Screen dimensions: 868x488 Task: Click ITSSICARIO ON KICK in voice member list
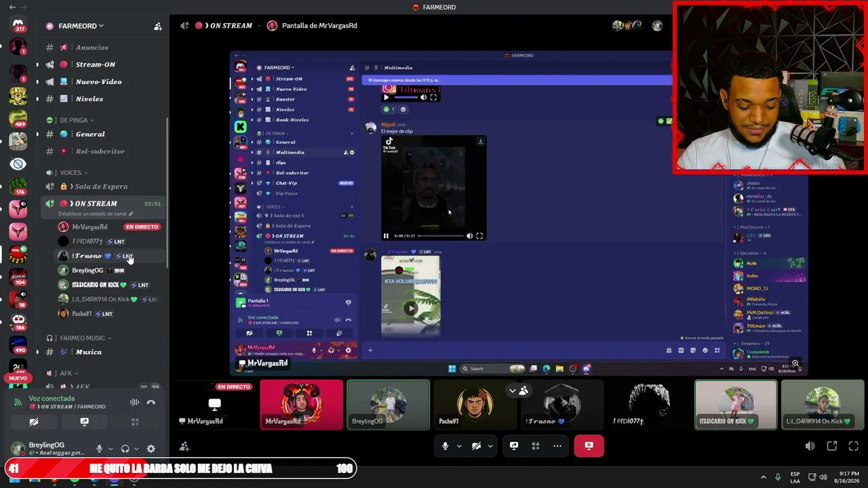click(95, 285)
